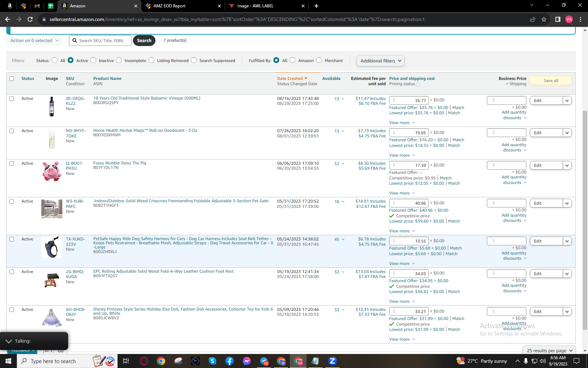The image size is (588, 368).
Task: Expand View more for Fuzzy Wubble row
Action: (x=402, y=193)
